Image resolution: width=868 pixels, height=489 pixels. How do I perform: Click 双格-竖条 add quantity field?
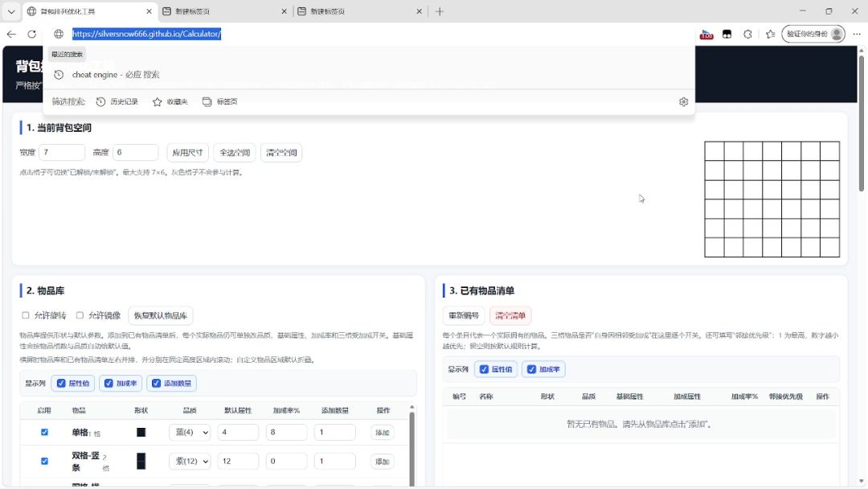335,461
